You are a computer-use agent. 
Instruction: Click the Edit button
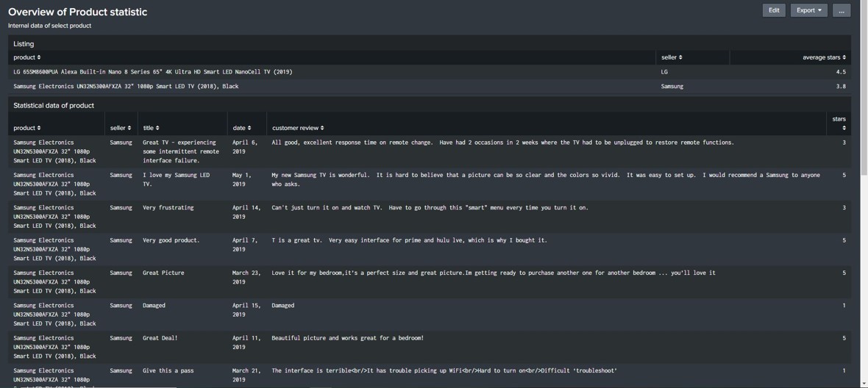774,10
